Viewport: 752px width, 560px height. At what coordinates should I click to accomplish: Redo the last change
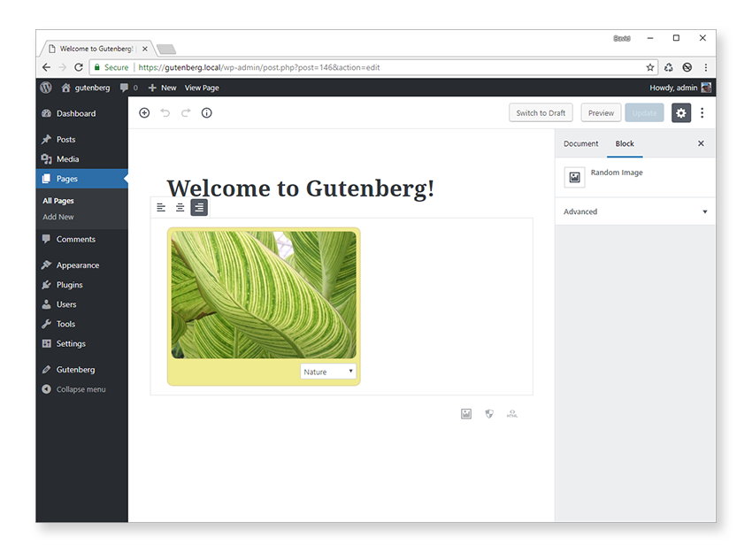pos(186,112)
